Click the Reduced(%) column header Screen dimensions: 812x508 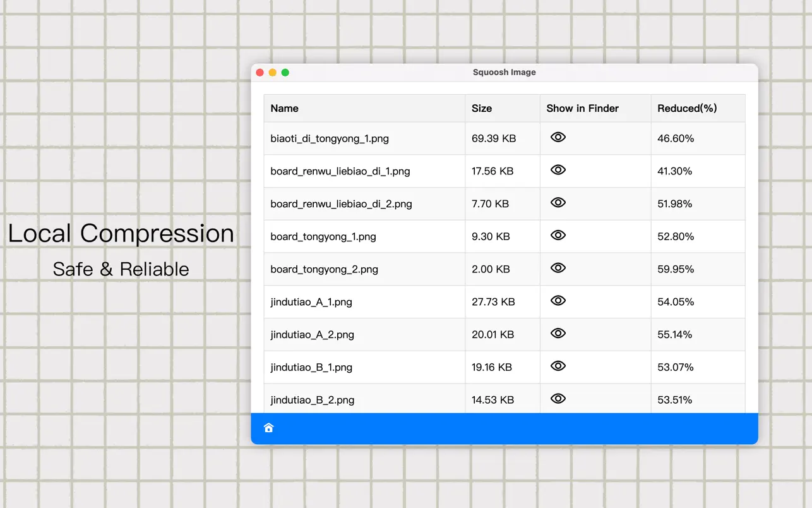[x=687, y=108]
